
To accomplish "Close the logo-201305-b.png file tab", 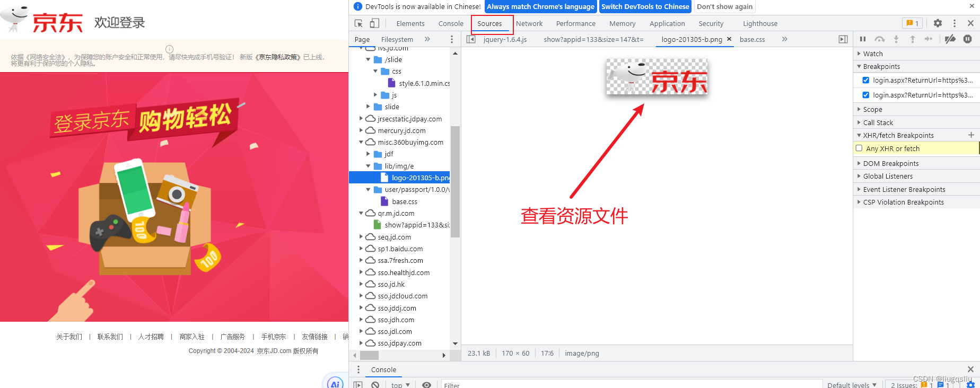I will pyautogui.click(x=729, y=39).
